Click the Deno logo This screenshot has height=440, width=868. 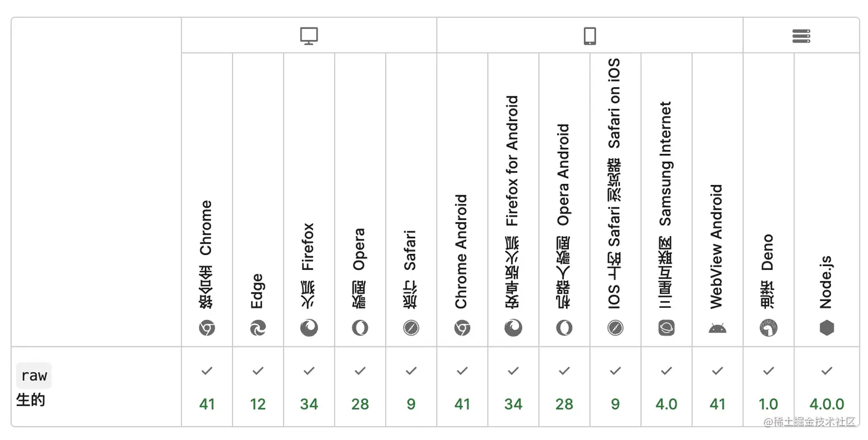pyautogui.click(x=769, y=329)
